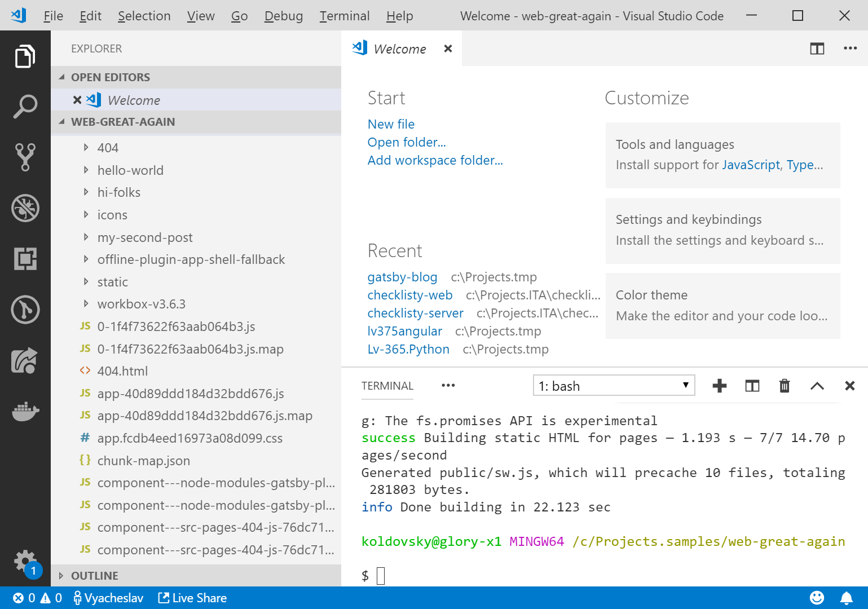
Task: Open recent project checklisty-server
Action: [415, 313]
